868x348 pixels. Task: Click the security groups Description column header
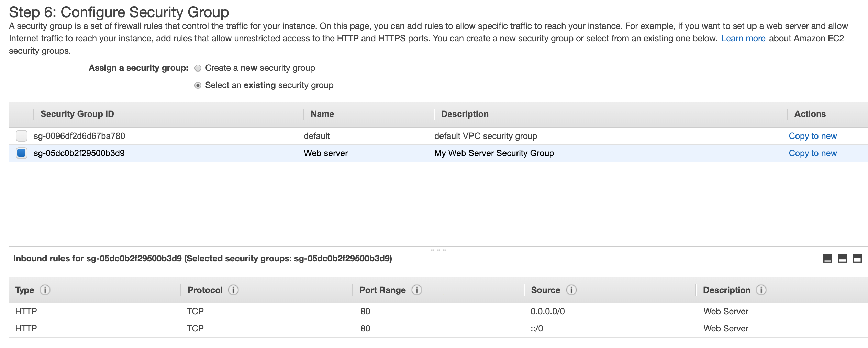[465, 114]
